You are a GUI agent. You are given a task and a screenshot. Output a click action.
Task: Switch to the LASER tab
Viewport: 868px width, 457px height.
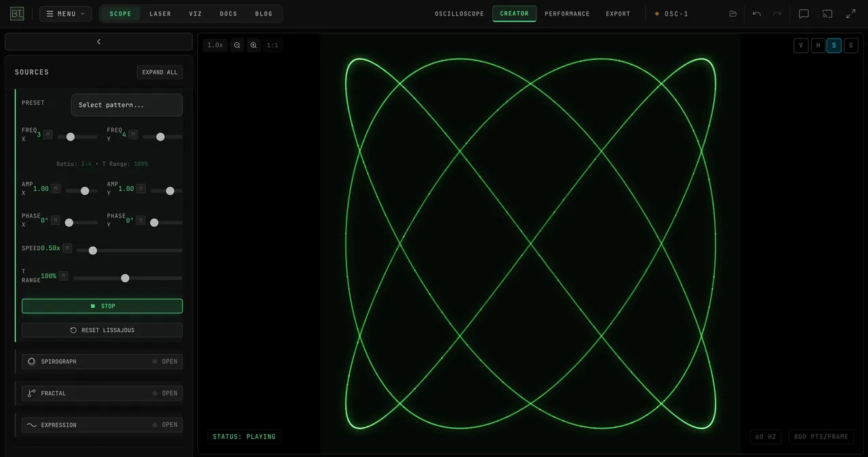[160, 14]
